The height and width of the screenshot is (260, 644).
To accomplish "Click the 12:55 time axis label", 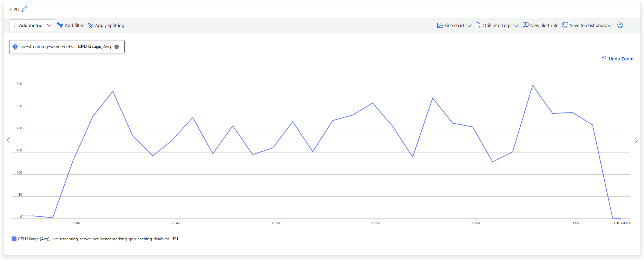I will point(376,223).
